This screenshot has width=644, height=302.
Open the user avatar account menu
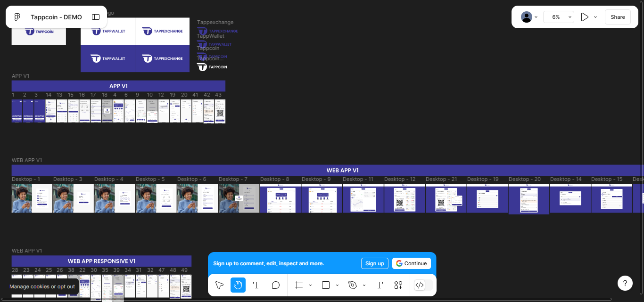click(x=529, y=17)
